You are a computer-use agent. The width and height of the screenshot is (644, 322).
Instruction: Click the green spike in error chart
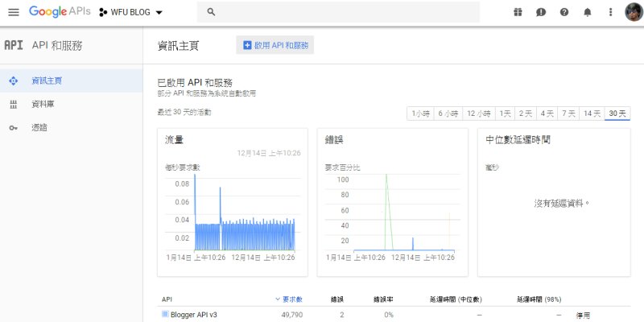click(x=387, y=212)
